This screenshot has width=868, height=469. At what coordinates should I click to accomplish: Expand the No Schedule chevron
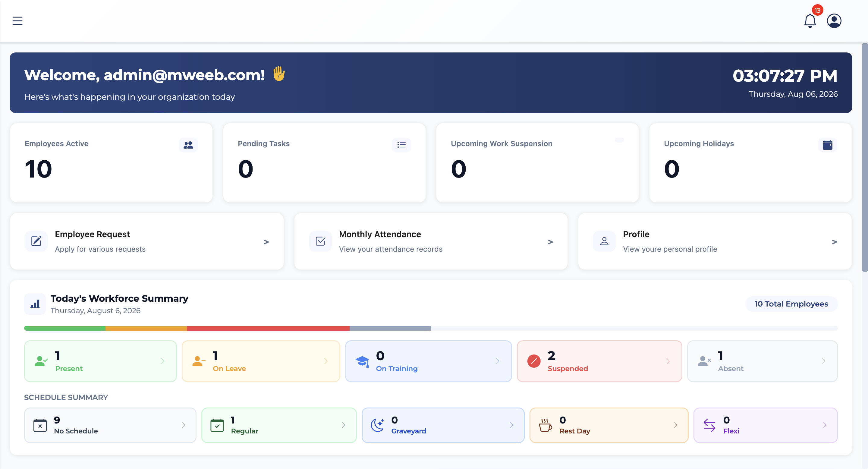click(x=183, y=425)
